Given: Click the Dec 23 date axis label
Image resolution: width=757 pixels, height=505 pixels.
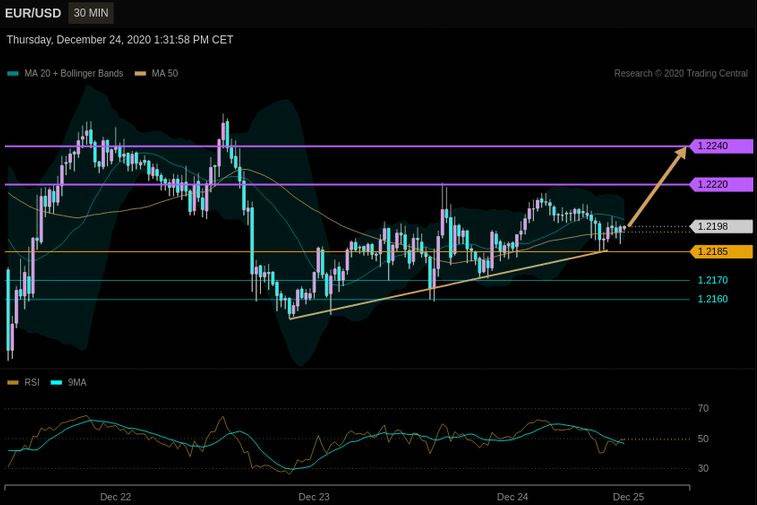Looking at the screenshot, I should 314,497.
